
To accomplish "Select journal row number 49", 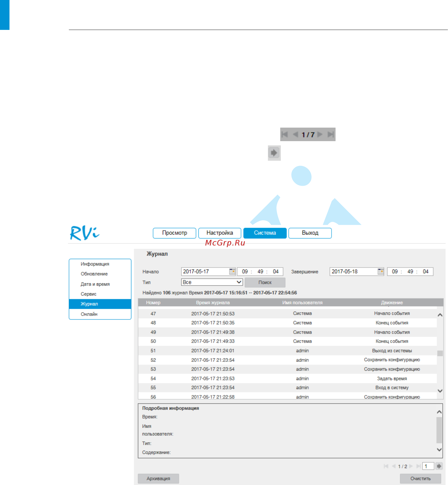I will (287, 332).
